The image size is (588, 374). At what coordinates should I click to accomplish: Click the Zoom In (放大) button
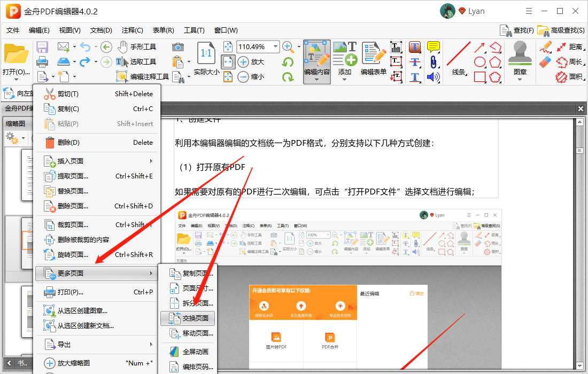pos(251,61)
